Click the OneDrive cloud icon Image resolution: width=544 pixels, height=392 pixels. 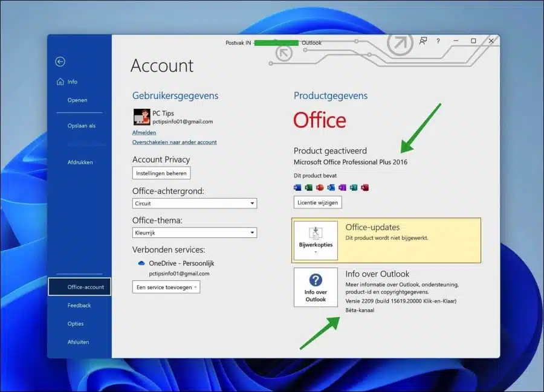click(x=141, y=263)
